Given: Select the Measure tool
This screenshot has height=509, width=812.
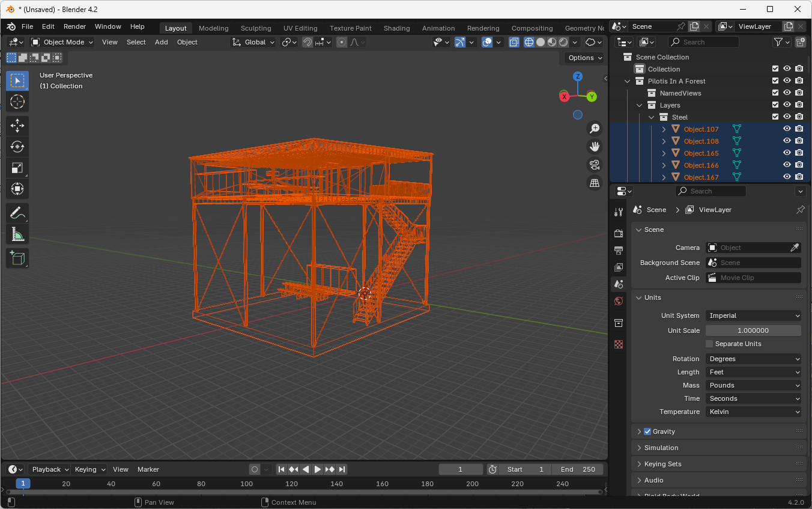Looking at the screenshot, I should (x=17, y=234).
